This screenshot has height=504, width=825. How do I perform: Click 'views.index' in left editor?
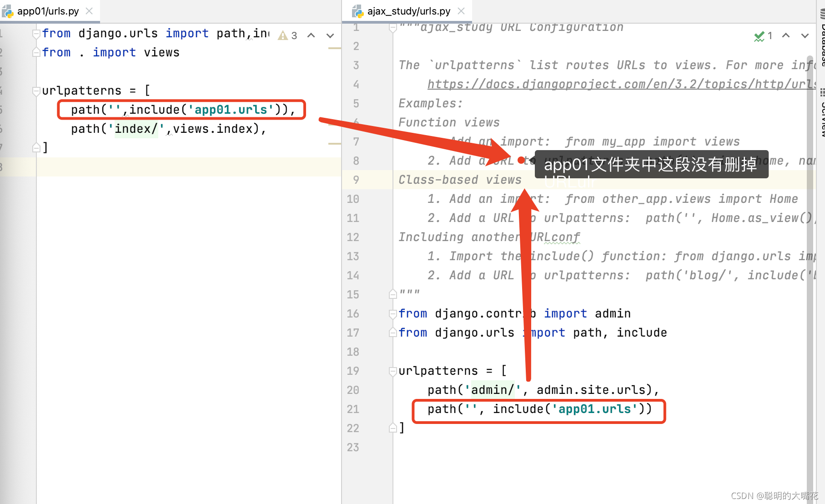[x=213, y=129]
